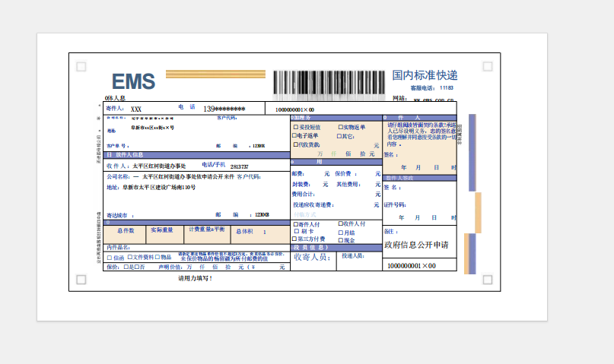Tick the 电子返单 checkbox
614x364 pixels.
click(x=294, y=136)
